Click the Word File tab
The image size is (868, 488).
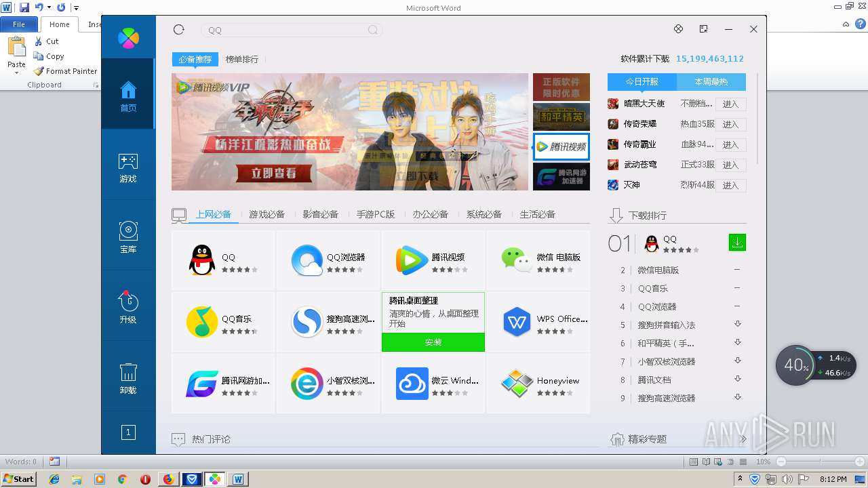[19, 24]
